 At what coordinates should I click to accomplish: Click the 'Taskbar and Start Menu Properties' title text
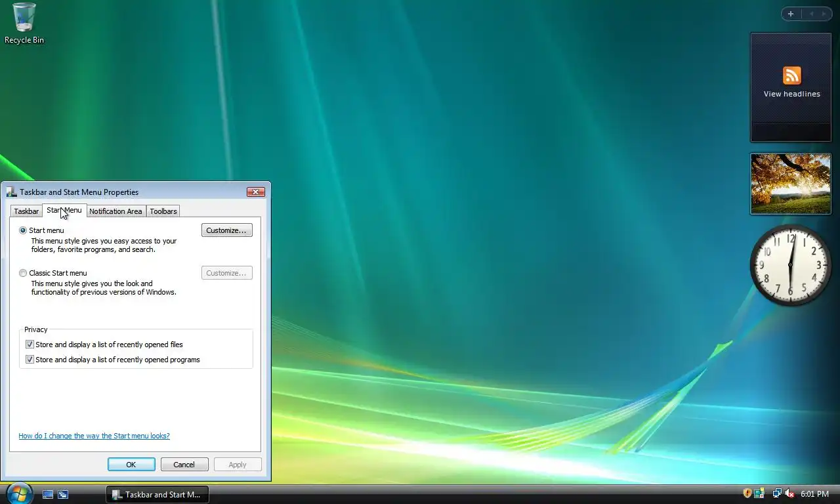79,192
